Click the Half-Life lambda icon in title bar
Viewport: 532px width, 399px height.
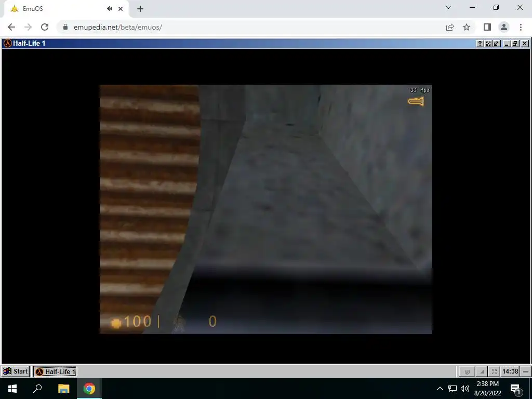7,44
